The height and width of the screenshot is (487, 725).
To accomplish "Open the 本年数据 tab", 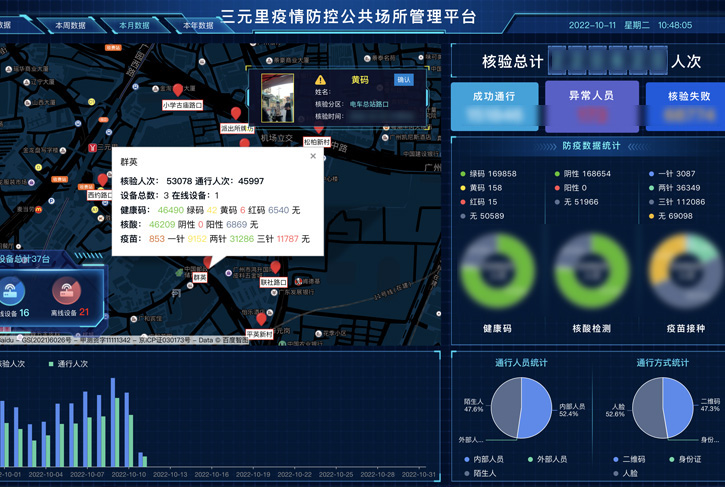I will tap(198, 25).
